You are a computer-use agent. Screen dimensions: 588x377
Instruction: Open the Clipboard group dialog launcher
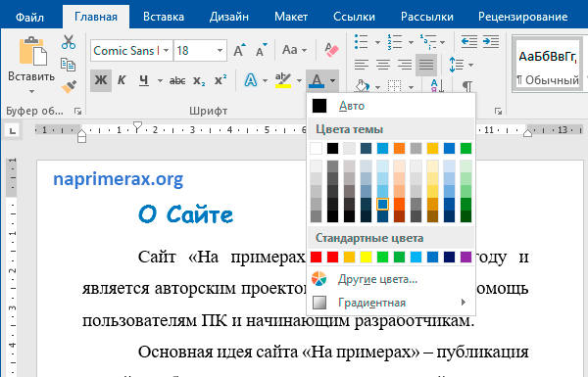(77, 111)
